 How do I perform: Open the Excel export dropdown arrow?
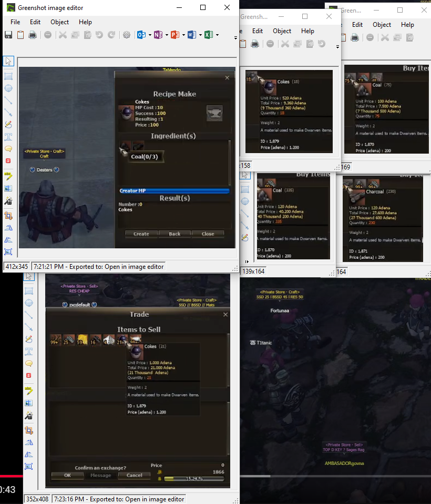pos(218,35)
